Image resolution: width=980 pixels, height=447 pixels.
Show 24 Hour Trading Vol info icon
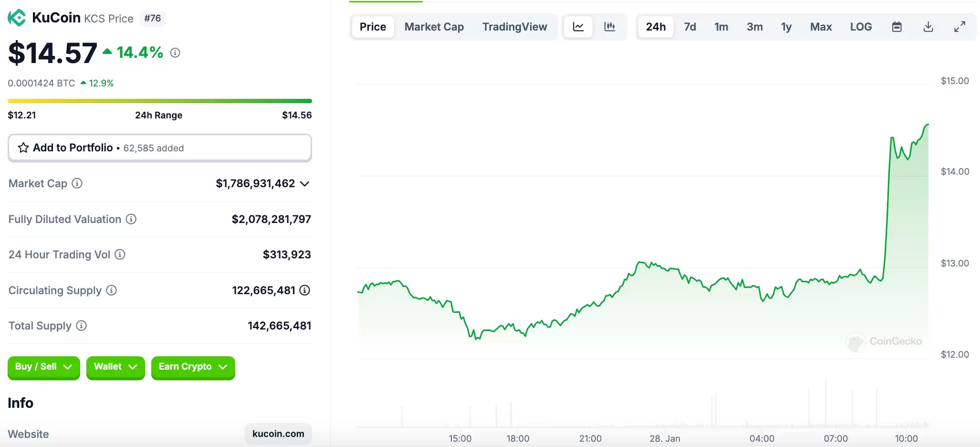tap(120, 255)
